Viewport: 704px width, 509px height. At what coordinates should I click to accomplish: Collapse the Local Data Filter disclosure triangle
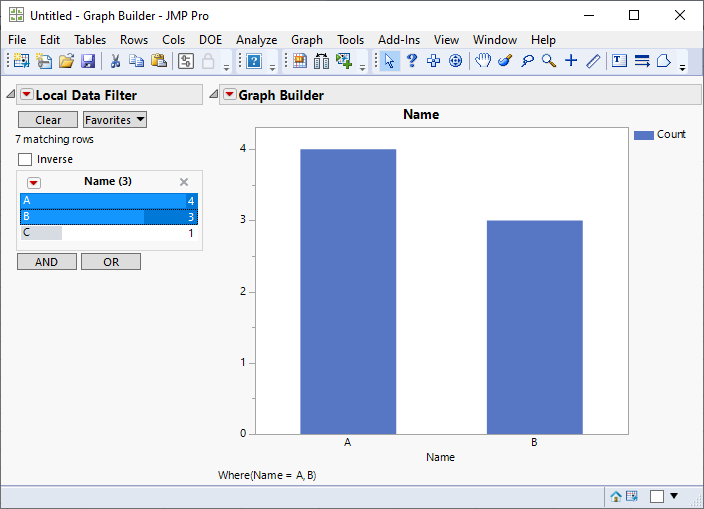[11, 94]
